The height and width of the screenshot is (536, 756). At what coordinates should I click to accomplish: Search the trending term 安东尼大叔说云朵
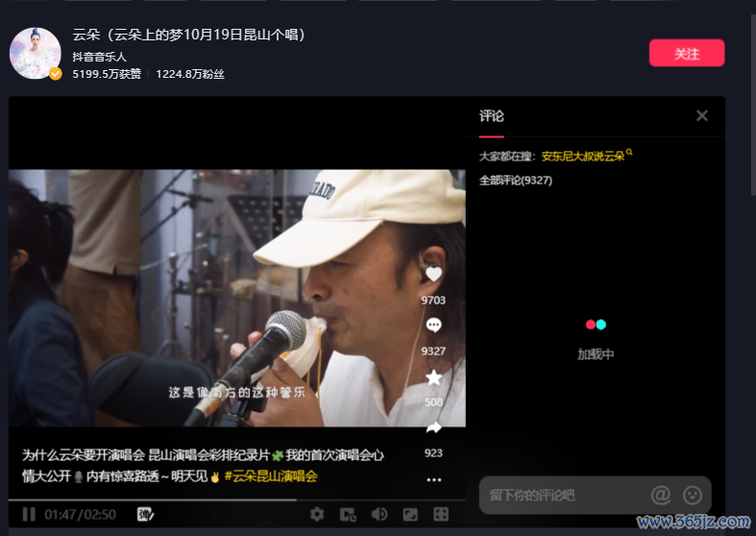[x=583, y=156]
